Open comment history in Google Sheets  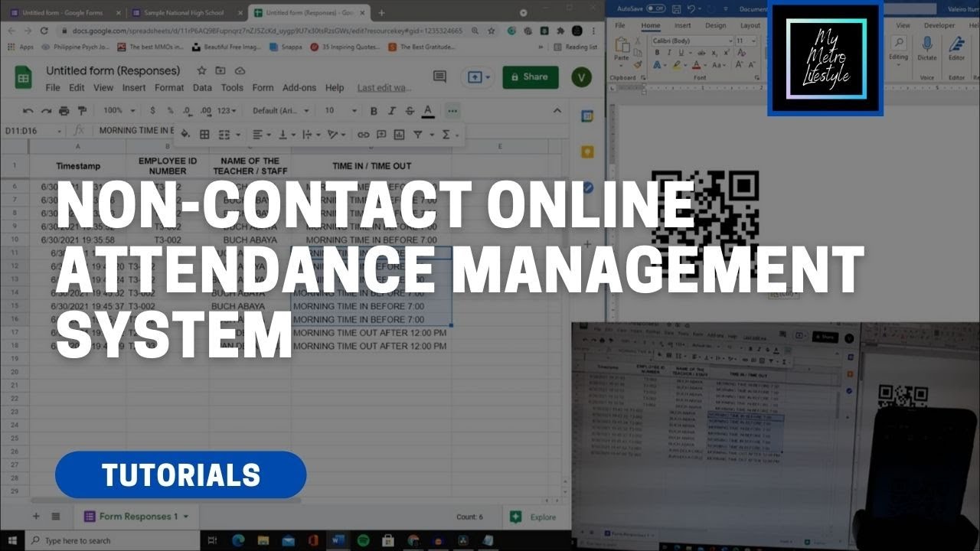(439, 77)
